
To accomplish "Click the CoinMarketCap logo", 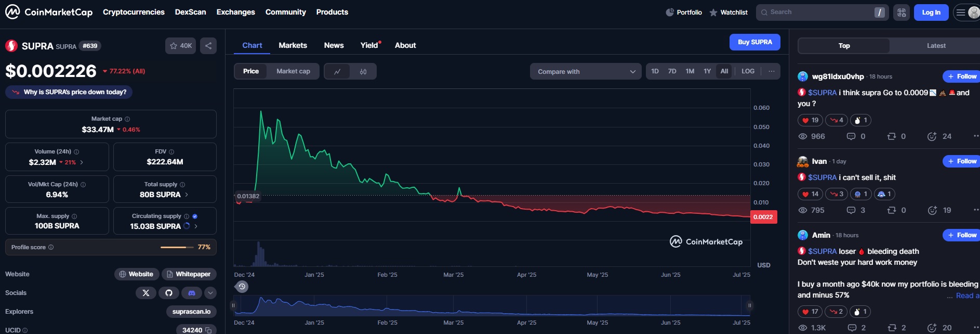I will pyautogui.click(x=49, y=12).
